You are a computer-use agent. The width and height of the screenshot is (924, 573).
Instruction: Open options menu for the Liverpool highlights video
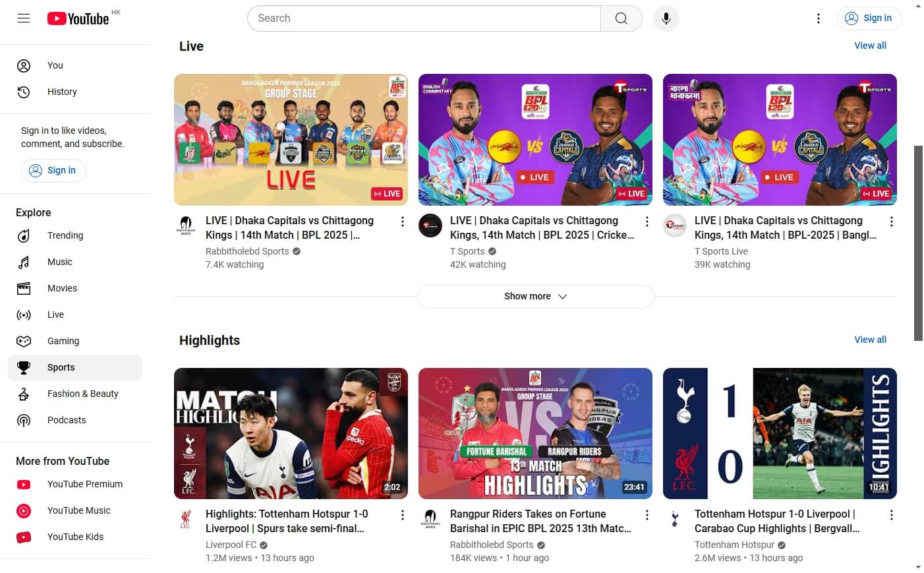tap(403, 515)
